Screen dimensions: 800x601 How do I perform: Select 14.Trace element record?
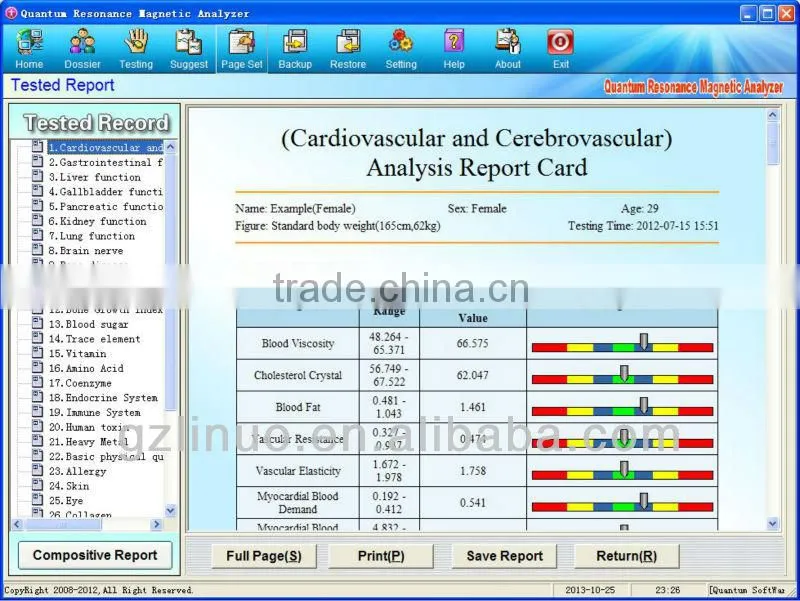(94, 339)
